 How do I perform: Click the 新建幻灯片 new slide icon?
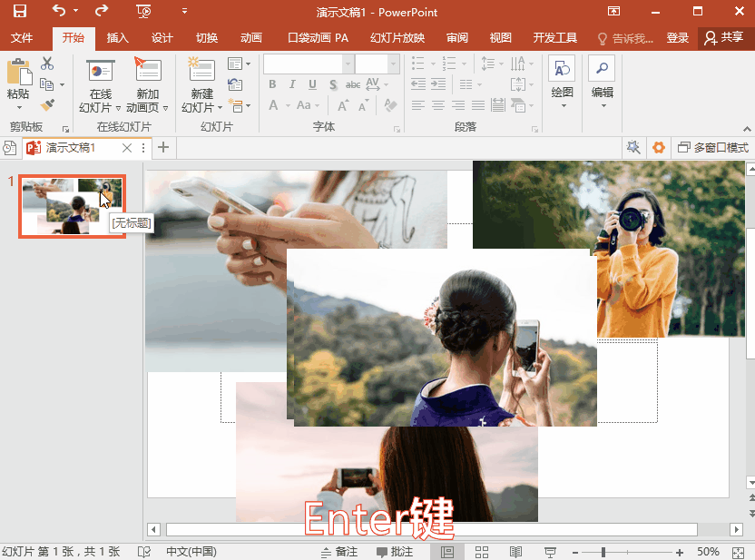201,70
